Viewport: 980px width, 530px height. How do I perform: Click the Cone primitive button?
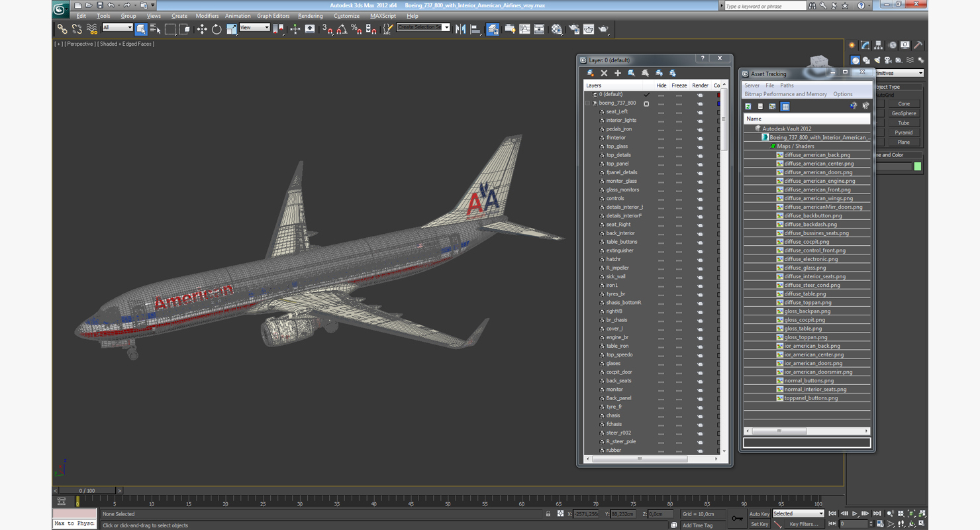tap(904, 104)
